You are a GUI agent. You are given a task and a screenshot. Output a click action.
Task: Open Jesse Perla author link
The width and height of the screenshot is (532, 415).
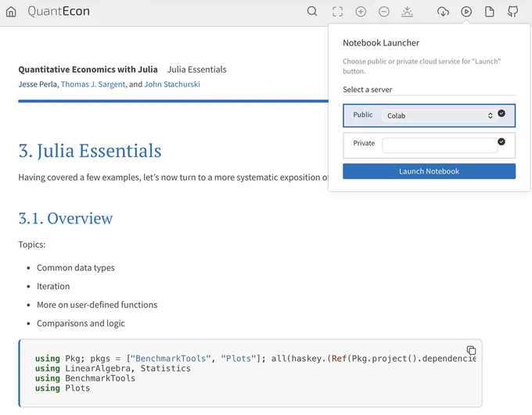pyautogui.click(x=38, y=84)
